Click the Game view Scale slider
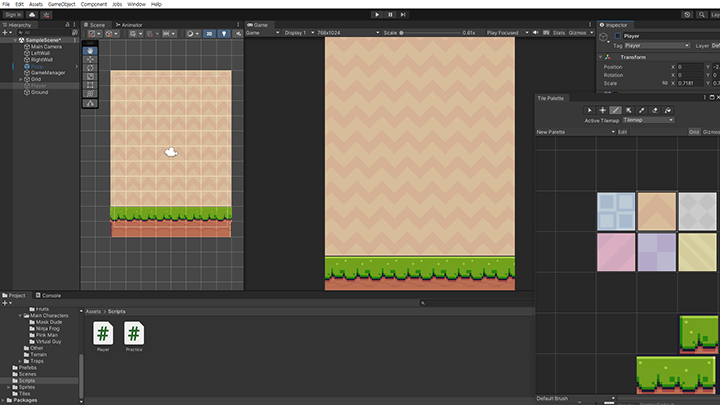The height and width of the screenshot is (405, 720). pyautogui.click(x=428, y=33)
